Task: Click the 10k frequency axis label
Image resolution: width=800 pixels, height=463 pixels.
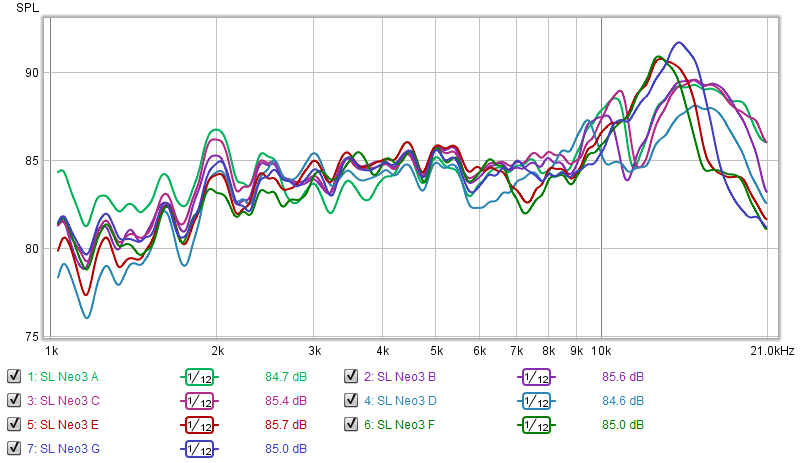Action: [x=601, y=351]
